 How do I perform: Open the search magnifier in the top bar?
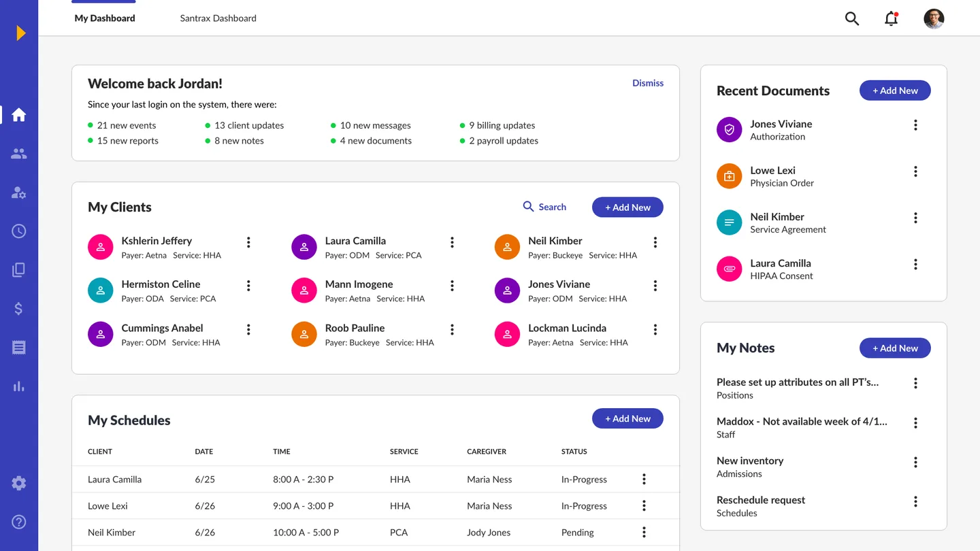[851, 18]
